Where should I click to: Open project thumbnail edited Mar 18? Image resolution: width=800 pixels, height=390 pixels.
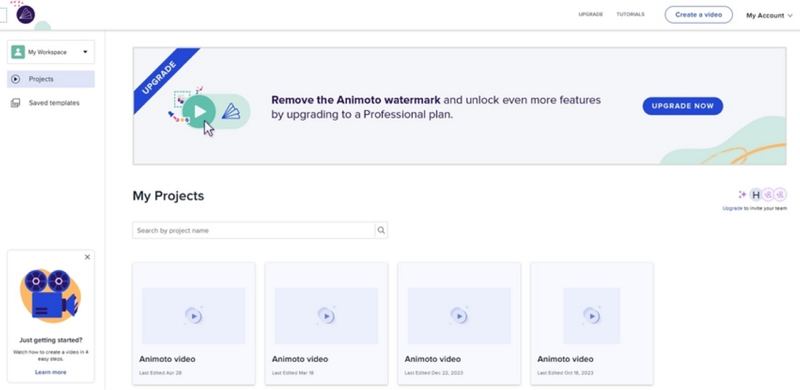(x=327, y=315)
